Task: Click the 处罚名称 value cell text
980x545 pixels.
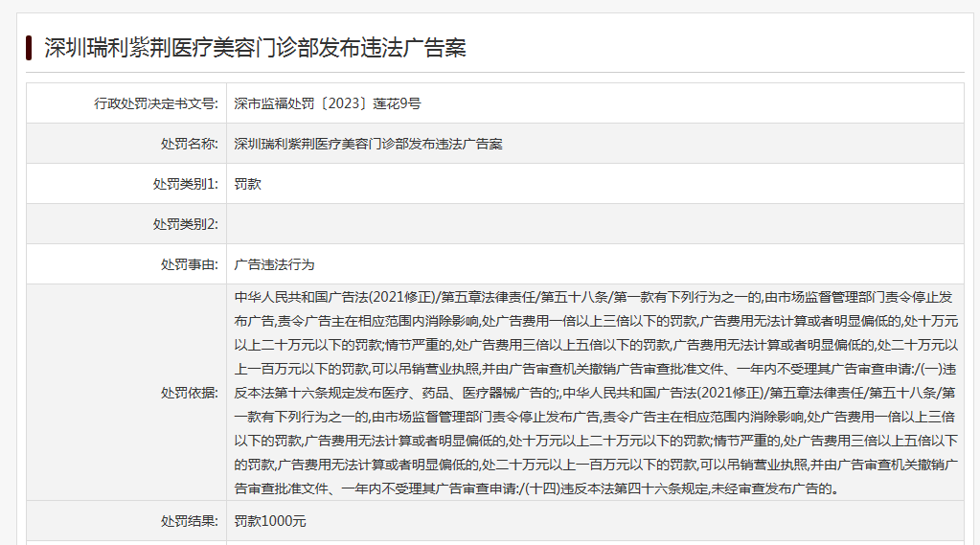Action: [368, 144]
